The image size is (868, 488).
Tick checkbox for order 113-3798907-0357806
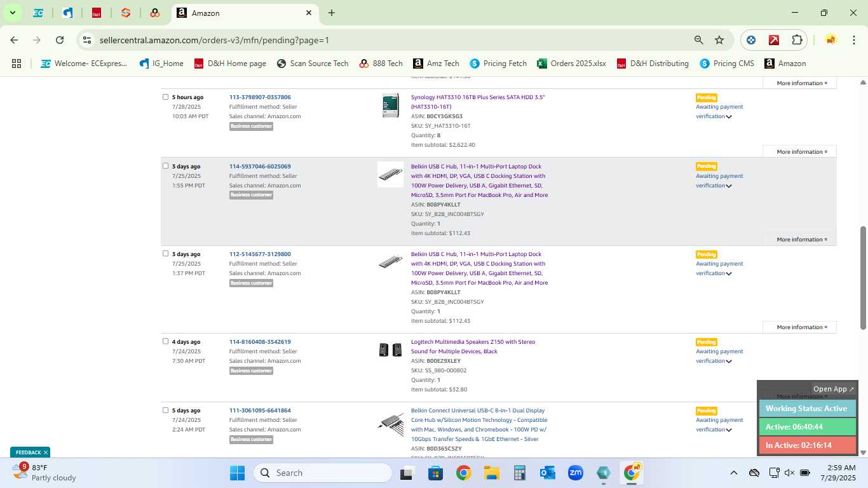coord(165,97)
